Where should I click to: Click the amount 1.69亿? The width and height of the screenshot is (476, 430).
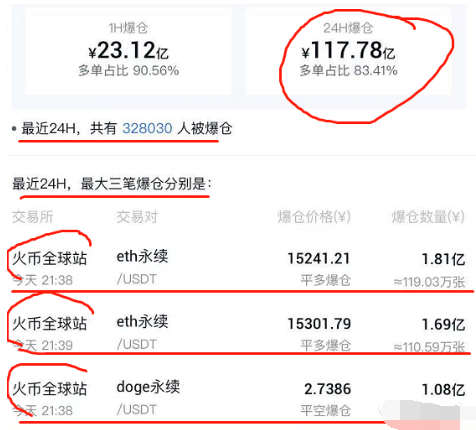[443, 324]
